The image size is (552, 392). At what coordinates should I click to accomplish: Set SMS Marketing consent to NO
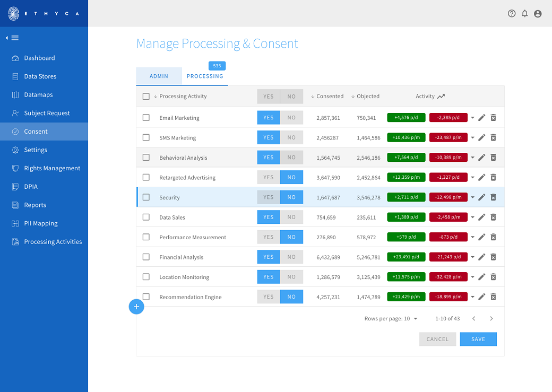pyautogui.click(x=291, y=137)
